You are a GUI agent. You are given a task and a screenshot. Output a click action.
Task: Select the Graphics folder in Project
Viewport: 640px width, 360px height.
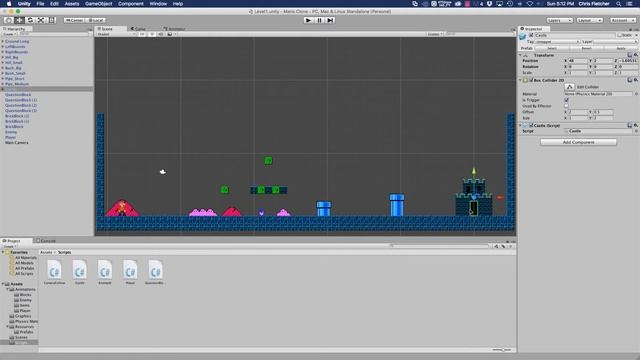click(x=23, y=316)
